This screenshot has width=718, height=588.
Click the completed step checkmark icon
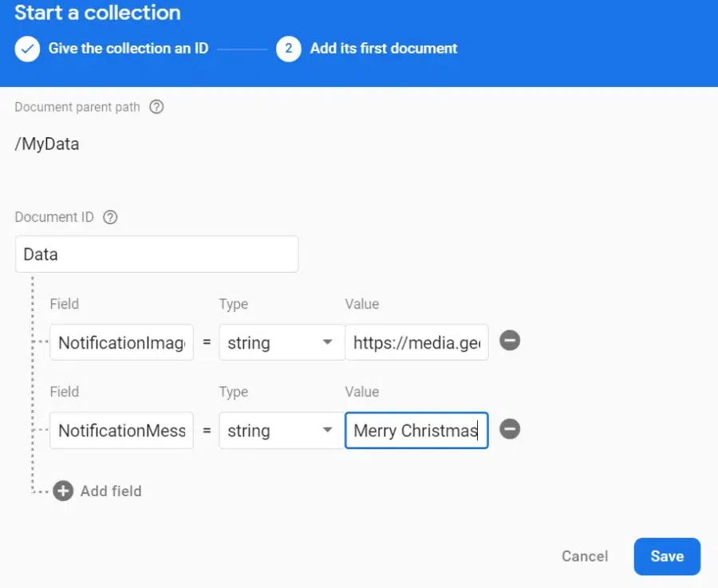tap(27, 49)
